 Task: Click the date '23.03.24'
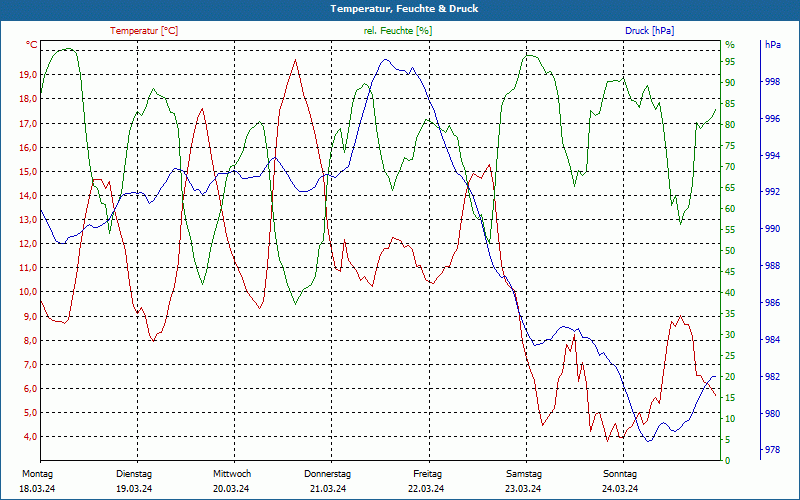523,489
